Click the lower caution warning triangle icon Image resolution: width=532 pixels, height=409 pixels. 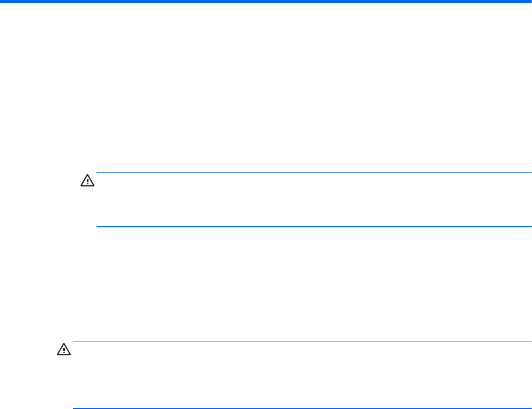tap(63, 349)
